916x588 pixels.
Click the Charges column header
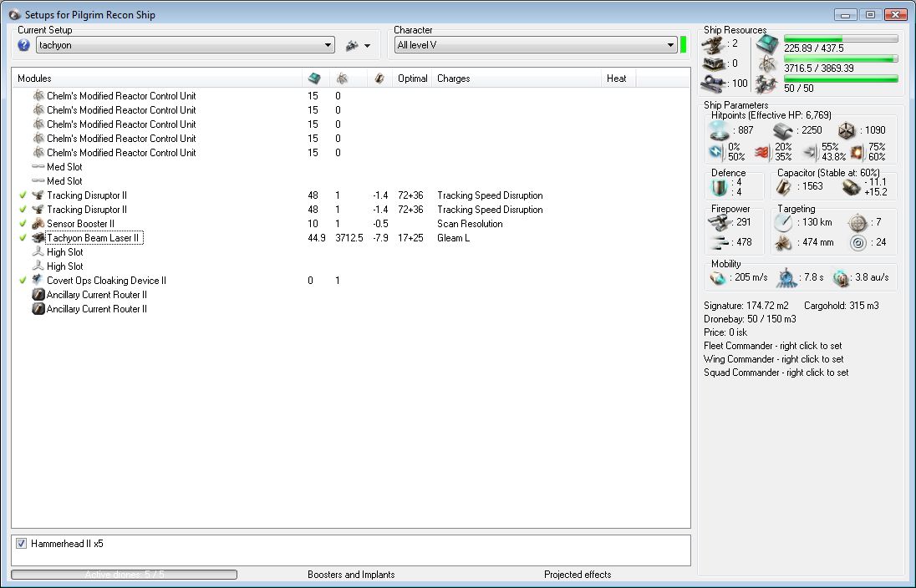[x=516, y=79]
